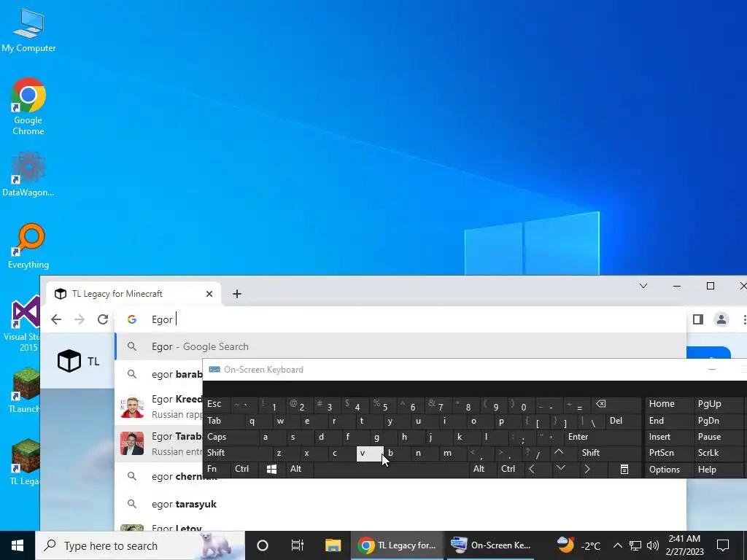This screenshot has height=560, width=747.
Task: Open Task View on taskbar
Action: (x=298, y=545)
